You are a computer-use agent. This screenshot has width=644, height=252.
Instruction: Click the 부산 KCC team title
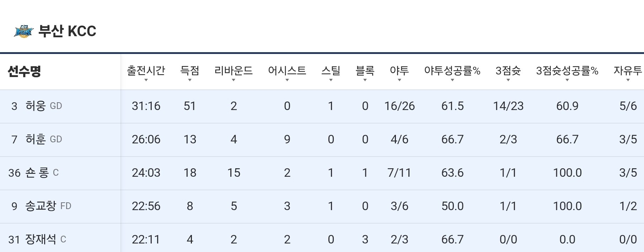[67, 31]
